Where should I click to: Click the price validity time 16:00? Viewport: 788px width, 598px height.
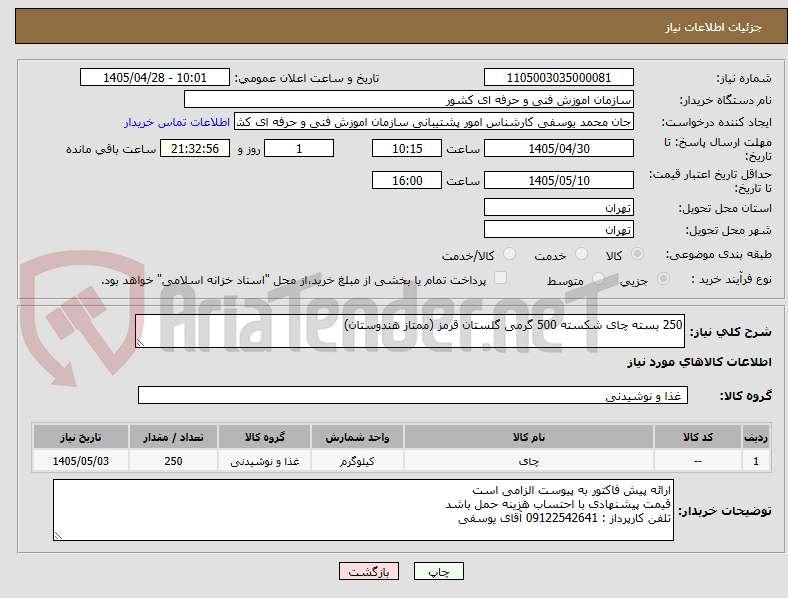pos(407,180)
